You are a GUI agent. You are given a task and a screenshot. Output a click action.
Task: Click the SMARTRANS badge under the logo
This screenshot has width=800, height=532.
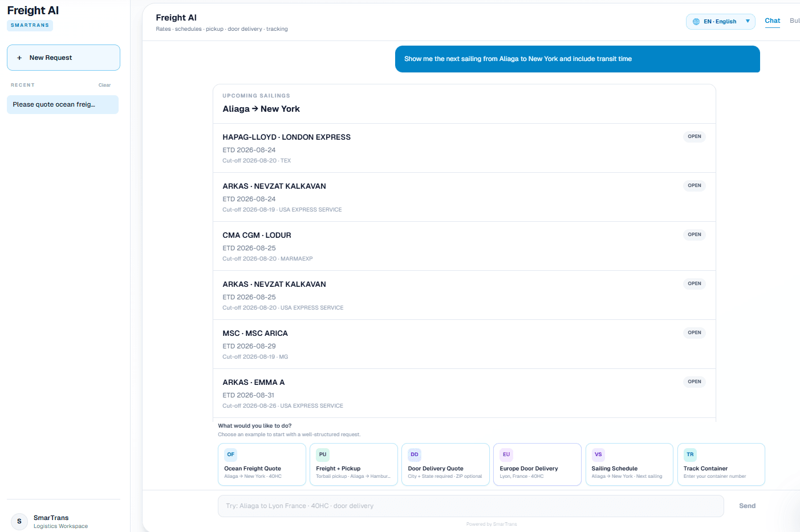click(30, 25)
